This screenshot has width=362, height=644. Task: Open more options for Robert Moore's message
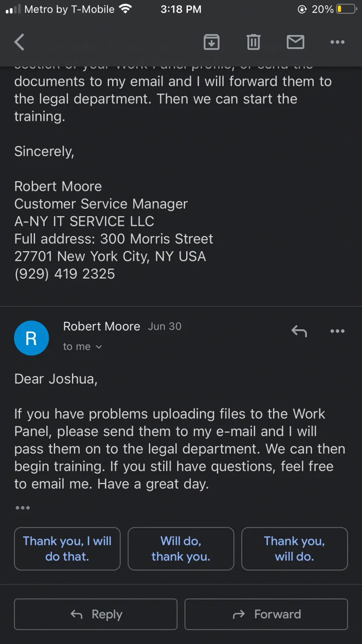click(x=337, y=331)
